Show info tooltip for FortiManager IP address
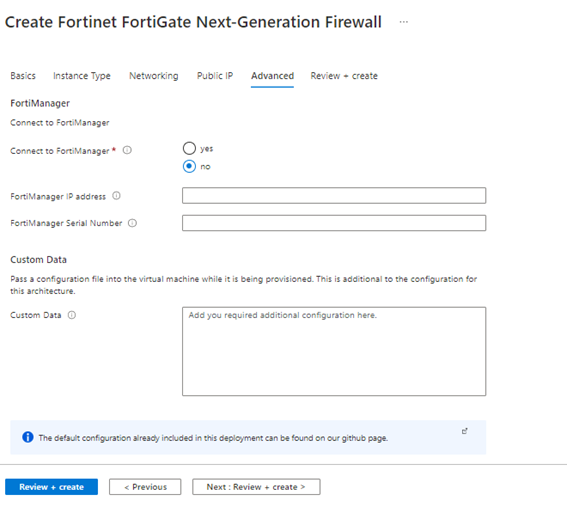 tap(116, 196)
